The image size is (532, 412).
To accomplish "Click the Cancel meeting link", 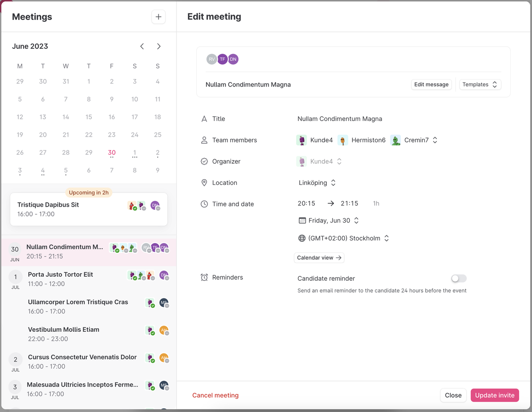I will point(215,395).
